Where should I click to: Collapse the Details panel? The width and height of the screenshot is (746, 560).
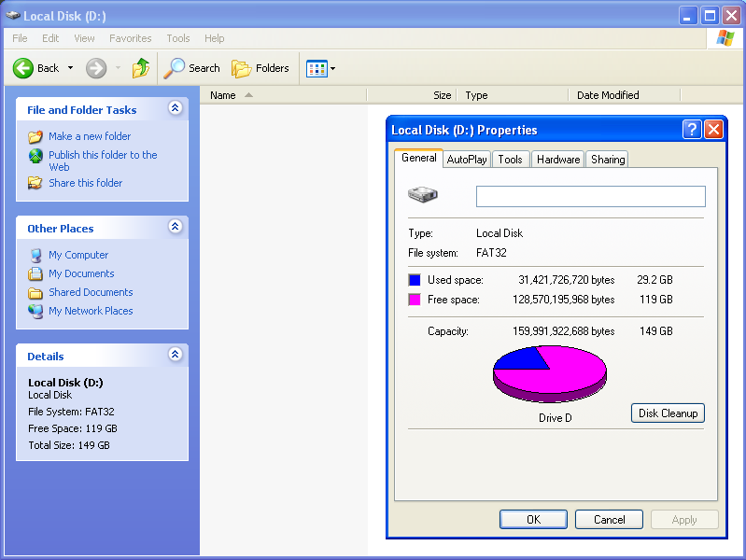pyautogui.click(x=175, y=356)
